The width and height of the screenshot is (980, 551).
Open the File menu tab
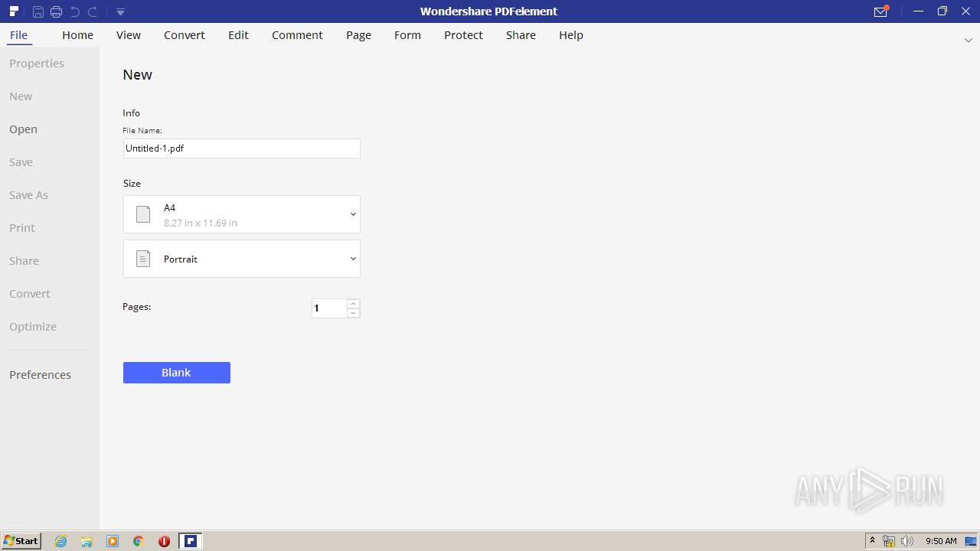pyautogui.click(x=18, y=35)
